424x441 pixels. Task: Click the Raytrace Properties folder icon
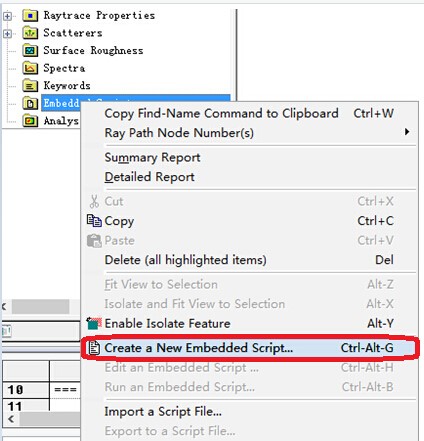pyautogui.click(x=30, y=15)
